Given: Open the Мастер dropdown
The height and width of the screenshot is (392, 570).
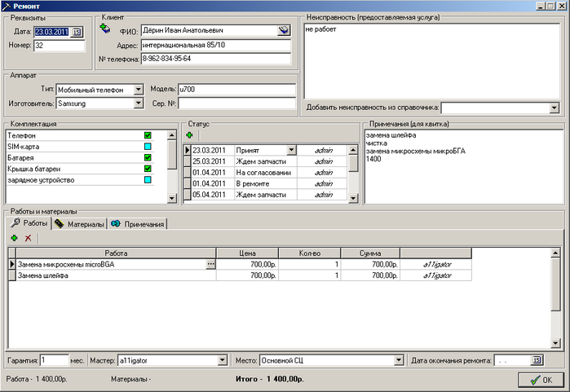Looking at the screenshot, I should click(x=222, y=359).
